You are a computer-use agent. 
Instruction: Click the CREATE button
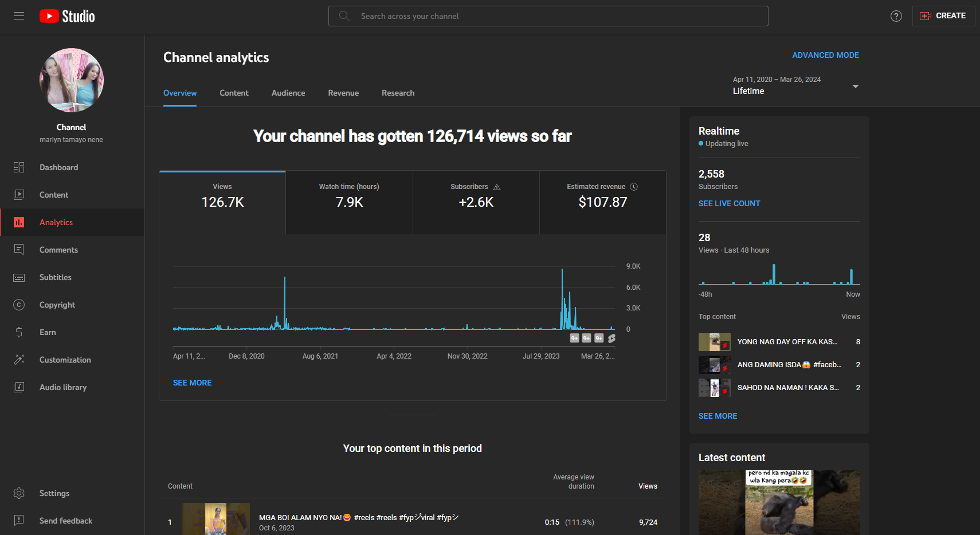point(943,16)
